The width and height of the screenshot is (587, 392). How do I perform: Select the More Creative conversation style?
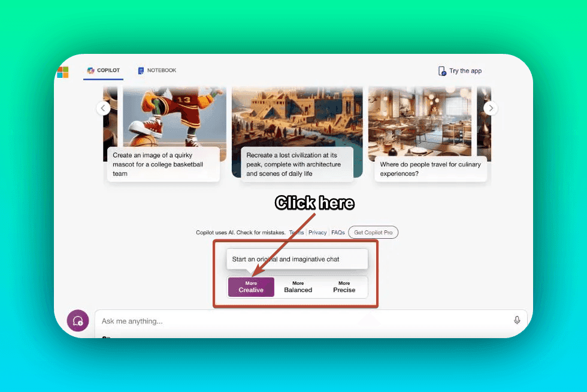click(251, 287)
